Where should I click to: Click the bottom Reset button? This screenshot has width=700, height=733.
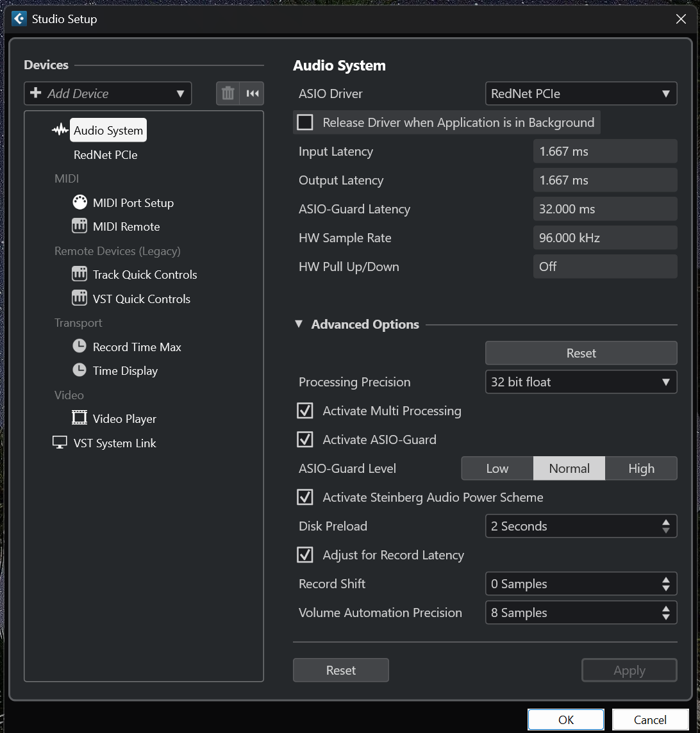(341, 670)
